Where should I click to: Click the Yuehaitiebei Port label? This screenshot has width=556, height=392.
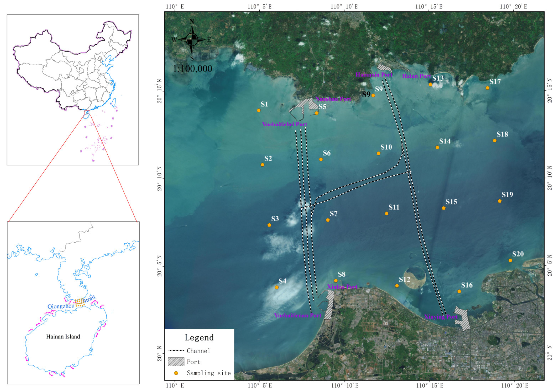click(285, 124)
